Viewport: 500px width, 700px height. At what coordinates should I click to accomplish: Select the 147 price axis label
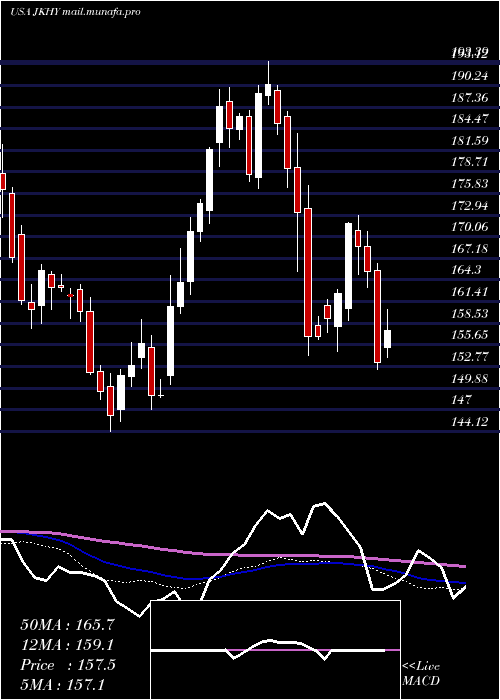462,400
